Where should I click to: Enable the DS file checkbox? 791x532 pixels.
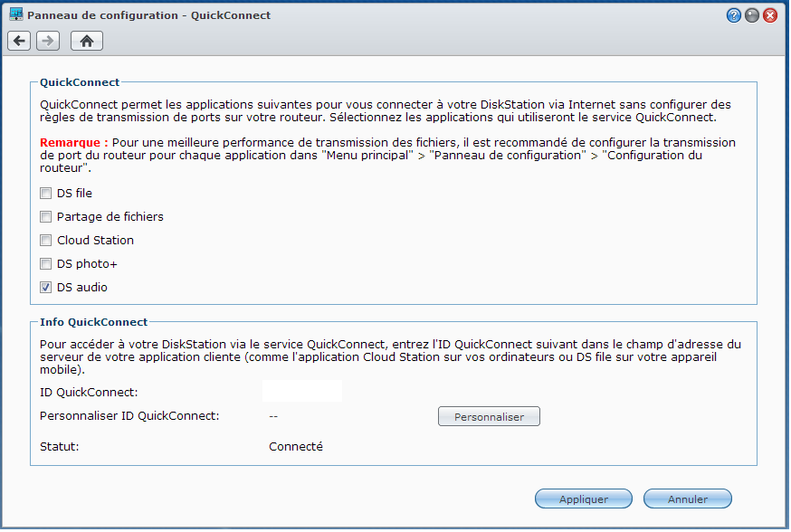(x=46, y=194)
